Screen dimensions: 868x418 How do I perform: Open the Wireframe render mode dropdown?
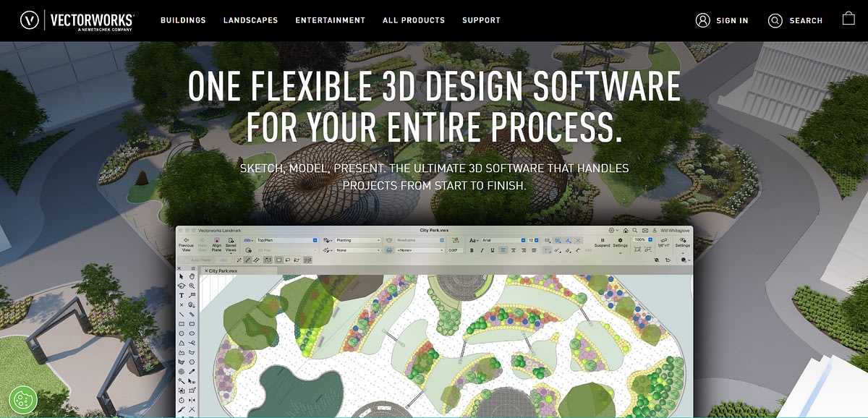point(420,240)
